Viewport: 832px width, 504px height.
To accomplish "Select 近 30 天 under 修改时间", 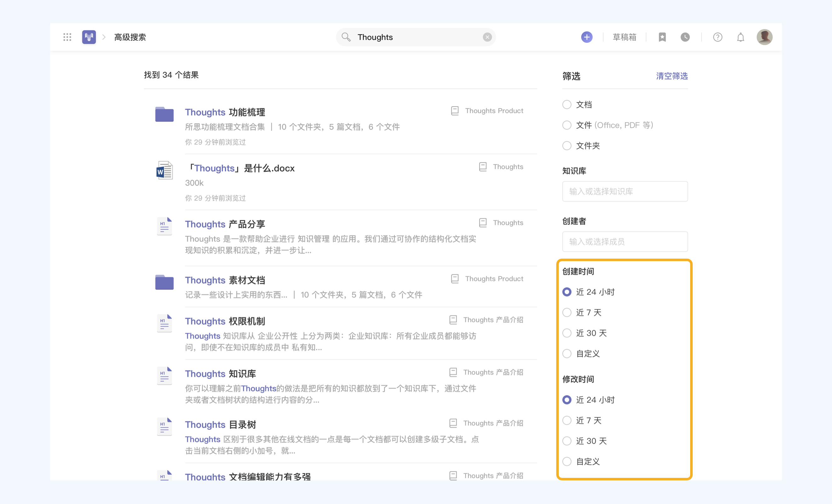I will (x=567, y=441).
